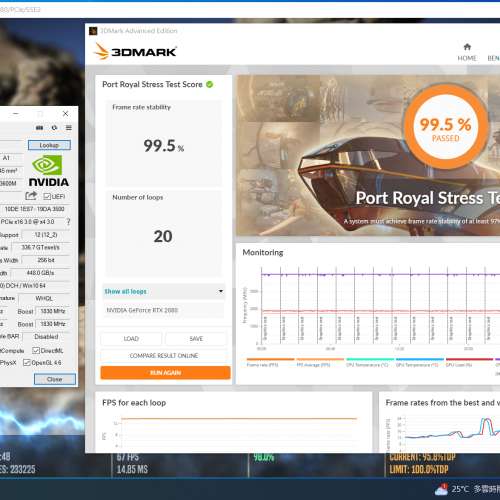
Task: Toggle the DirectML checkbox in GPU-Z
Action: coord(36,350)
